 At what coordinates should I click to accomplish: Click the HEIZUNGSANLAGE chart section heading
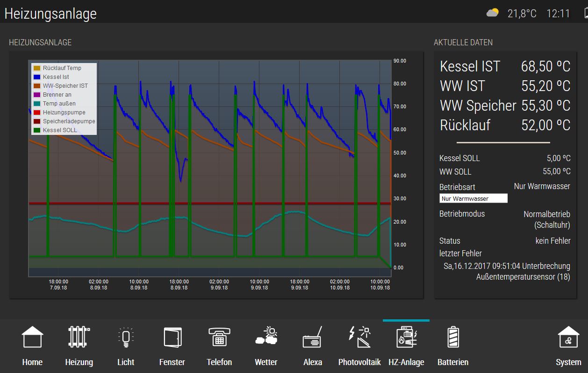pos(40,42)
